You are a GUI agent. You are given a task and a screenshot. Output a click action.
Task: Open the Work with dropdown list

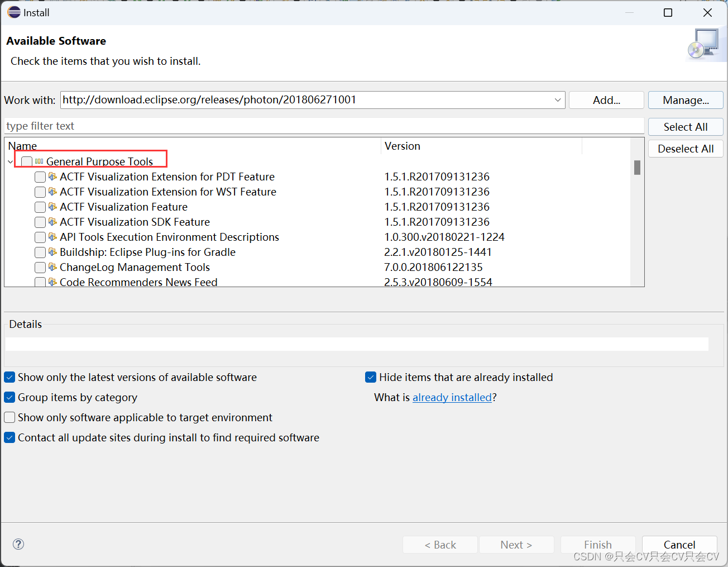557,100
